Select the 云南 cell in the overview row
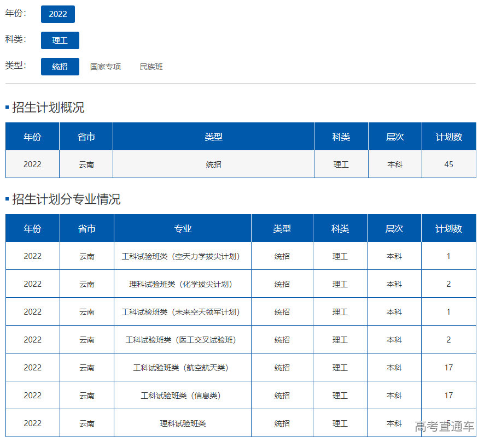The image size is (490, 448). [85, 164]
